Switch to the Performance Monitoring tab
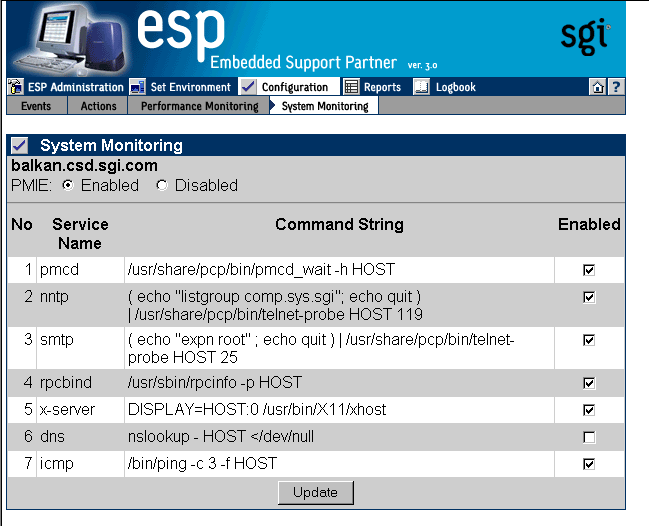Image resolution: width=649 pixels, height=526 pixels. tap(200, 106)
